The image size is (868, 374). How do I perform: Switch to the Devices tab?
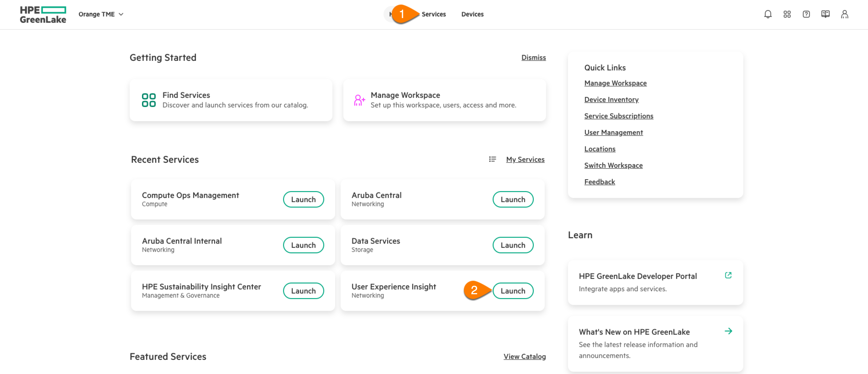point(472,14)
